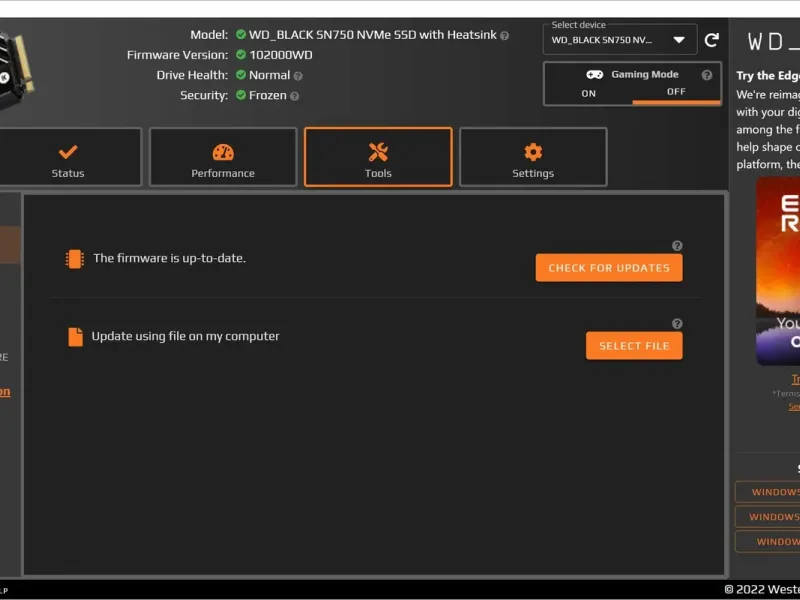
Task: Click the Settings gear icon
Action: (x=533, y=152)
